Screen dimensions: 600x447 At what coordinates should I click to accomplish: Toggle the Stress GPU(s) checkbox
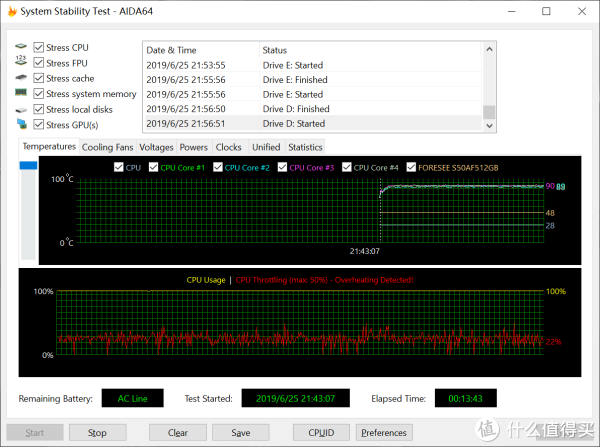coord(39,125)
